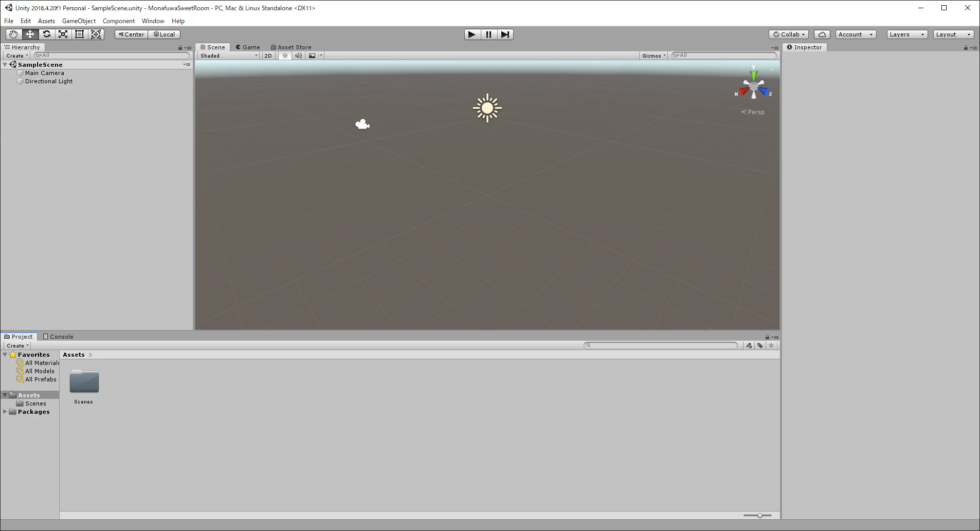Image resolution: width=980 pixels, height=531 pixels.
Task: Open the Layout dropdown
Action: click(953, 34)
